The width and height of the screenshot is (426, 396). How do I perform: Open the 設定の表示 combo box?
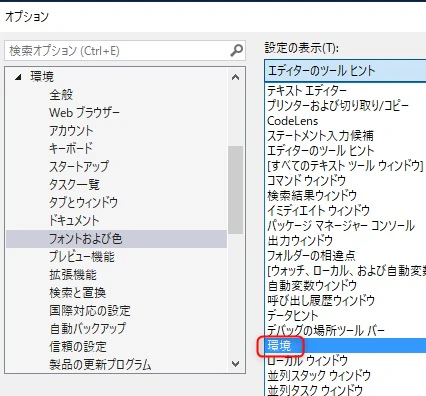[x=345, y=71]
